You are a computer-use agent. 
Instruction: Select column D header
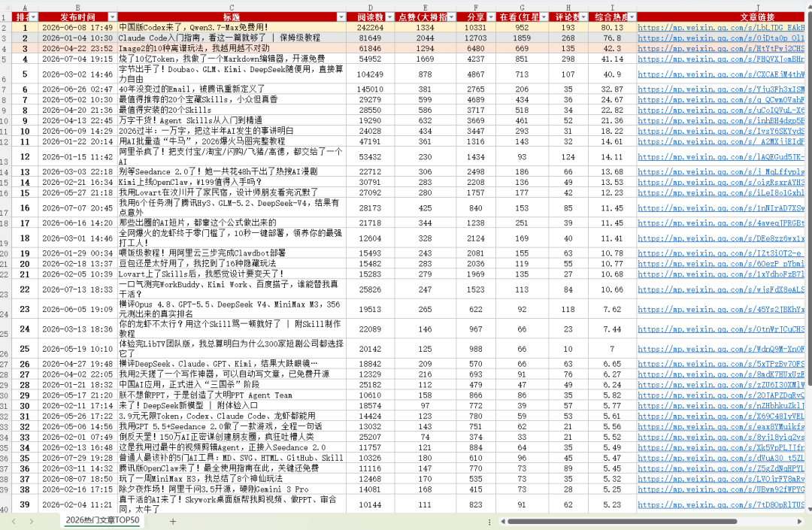pyautogui.click(x=370, y=8)
